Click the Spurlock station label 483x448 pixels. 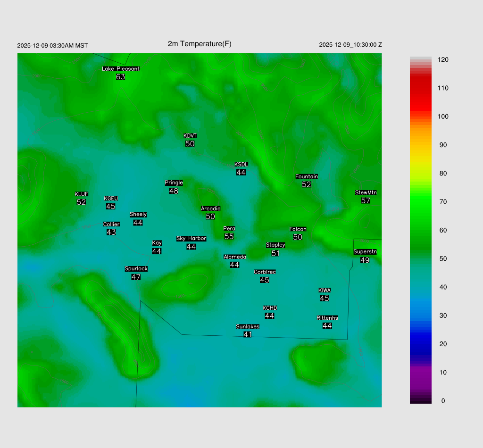click(136, 269)
